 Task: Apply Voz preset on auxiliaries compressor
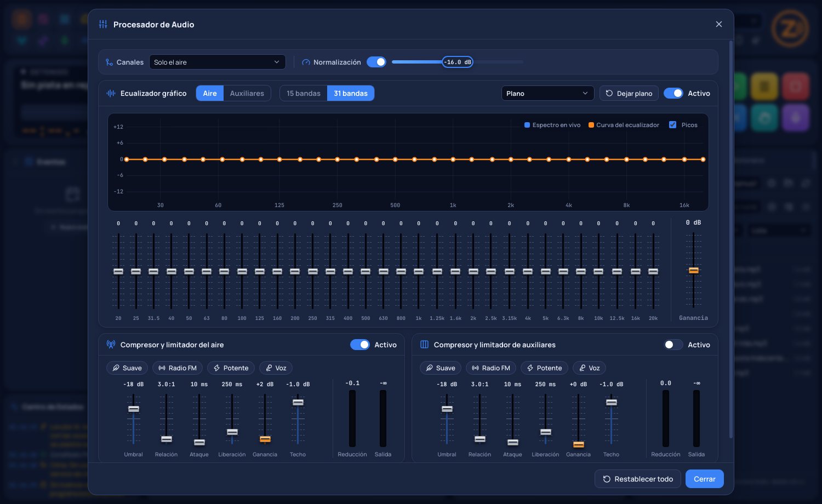589,368
